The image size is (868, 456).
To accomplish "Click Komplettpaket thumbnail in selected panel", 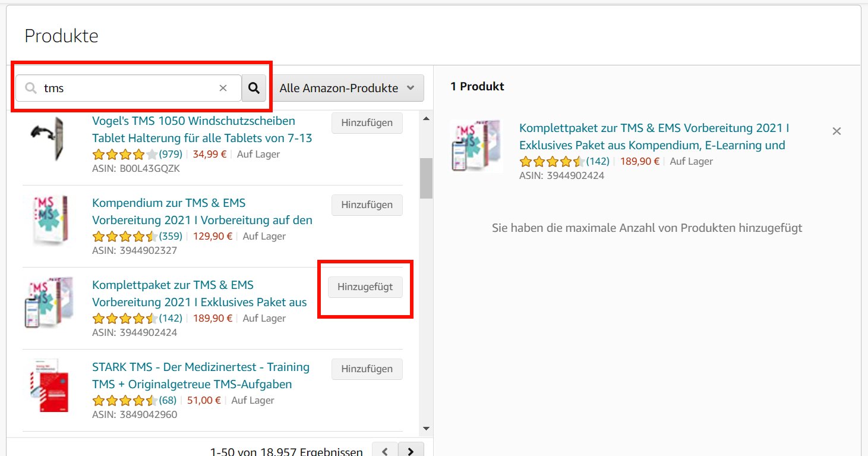I will [x=475, y=146].
